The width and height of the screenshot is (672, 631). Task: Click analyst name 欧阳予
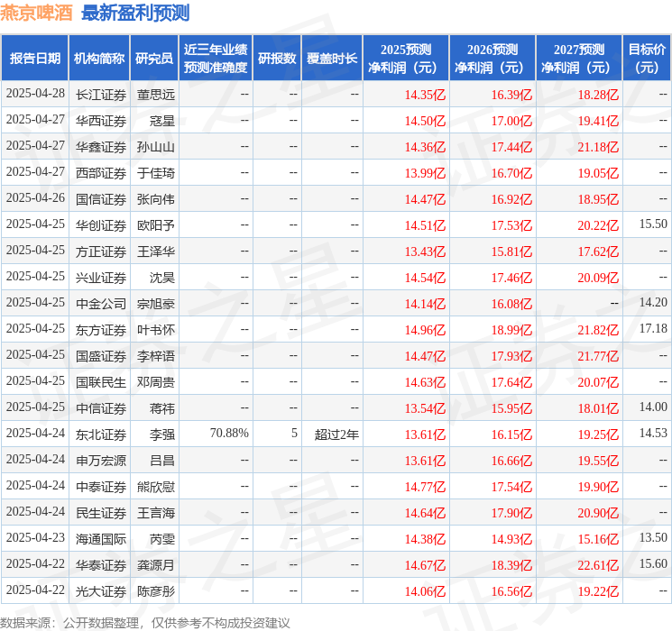tap(155, 225)
